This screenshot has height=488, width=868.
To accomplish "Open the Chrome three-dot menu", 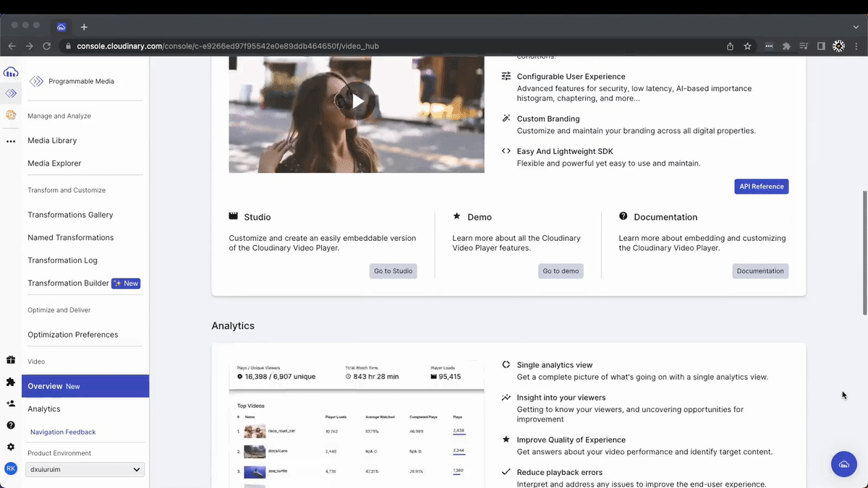I will [856, 46].
